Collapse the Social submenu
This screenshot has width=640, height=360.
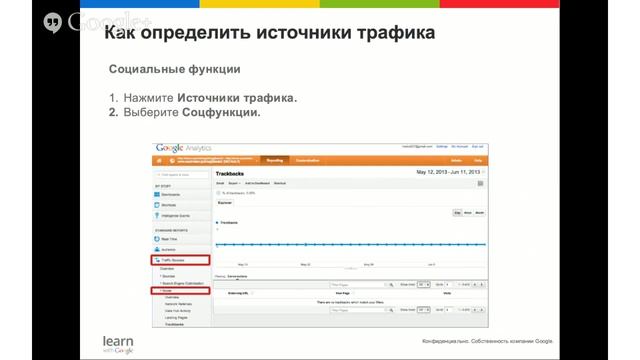166,291
